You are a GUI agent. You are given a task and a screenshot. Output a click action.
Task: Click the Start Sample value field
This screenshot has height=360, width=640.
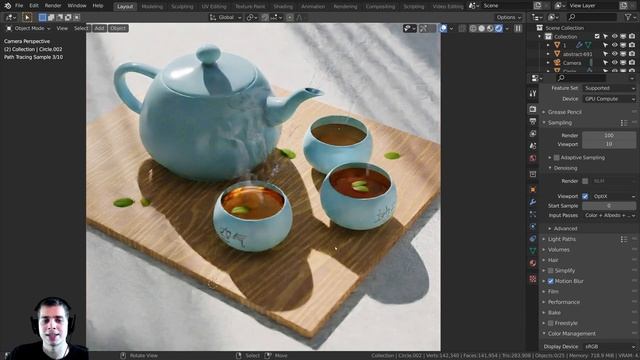coord(609,206)
